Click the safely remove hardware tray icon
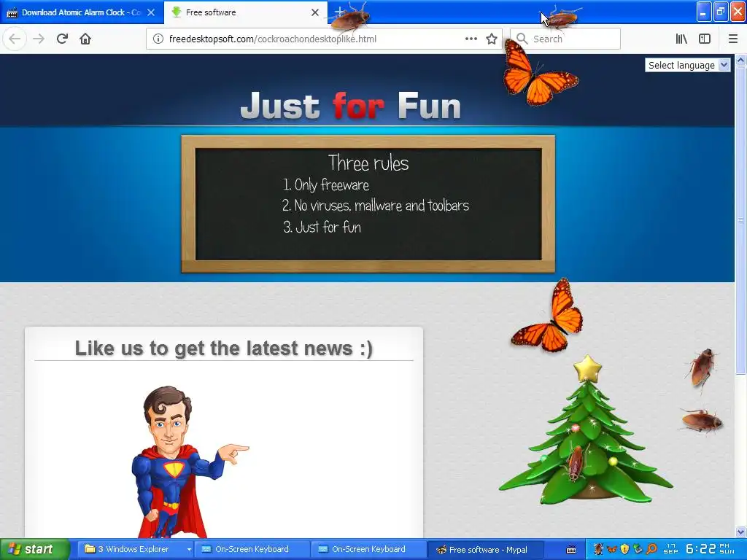This screenshot has height=560, width=747. click(x=638, y=550)
